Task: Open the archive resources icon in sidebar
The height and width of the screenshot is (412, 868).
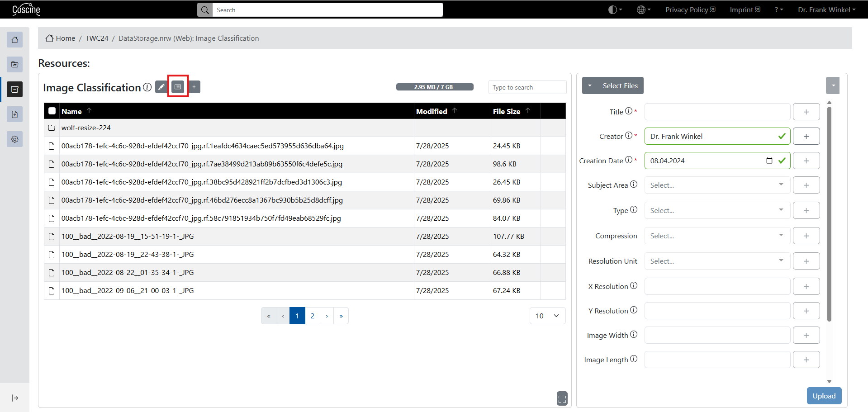Action: [x=14, y=90]
